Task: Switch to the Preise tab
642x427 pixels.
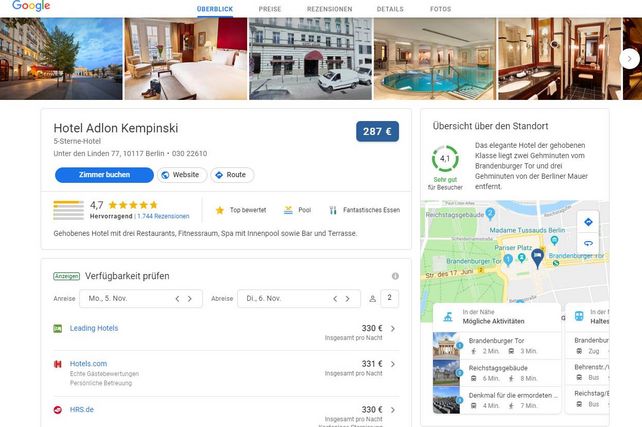Action: tap(270, 9)
